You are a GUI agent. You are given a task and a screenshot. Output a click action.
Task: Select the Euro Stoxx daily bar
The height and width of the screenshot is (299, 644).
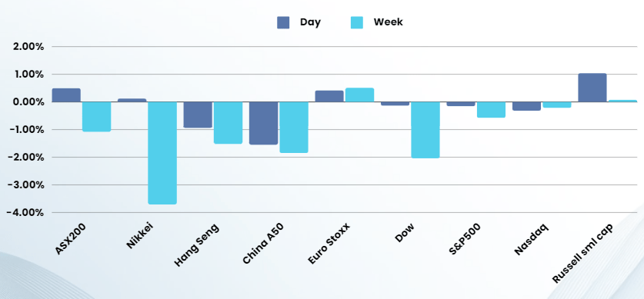coord(329,96)
